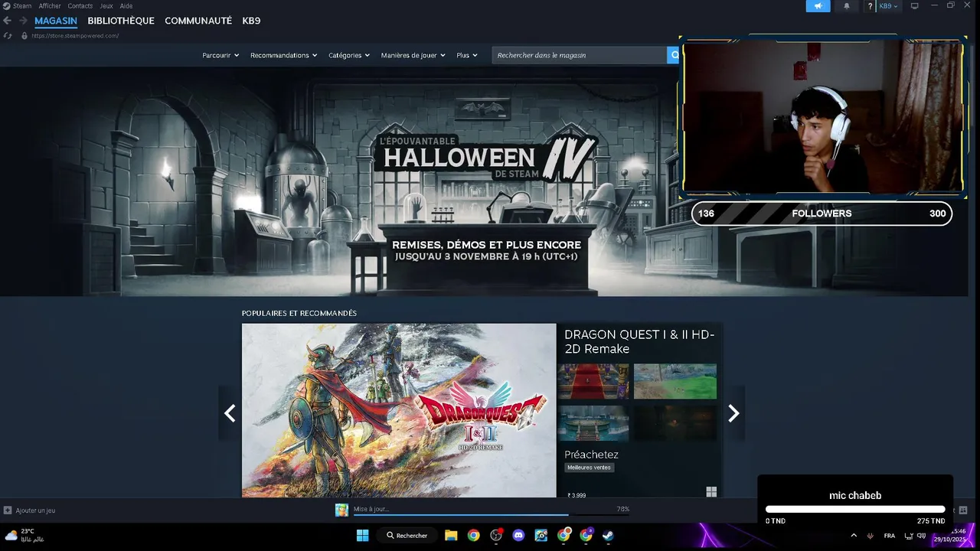Image resolution: width=980 pixels, height=551 pixels.
Task: Expand the Manières de jouer dropdown
Action: (x=413, y=55)
